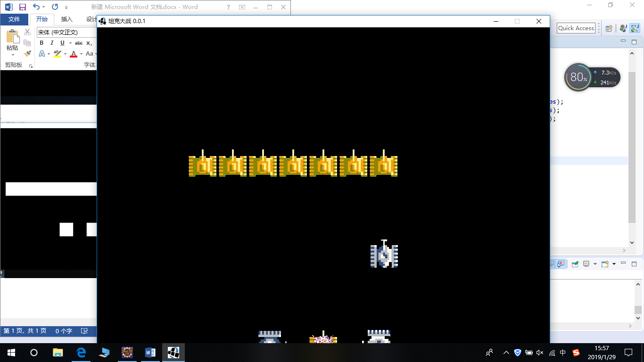Open the underline style dropdown arrow
This screenshot has height=362, width=644.
(70, 43)
